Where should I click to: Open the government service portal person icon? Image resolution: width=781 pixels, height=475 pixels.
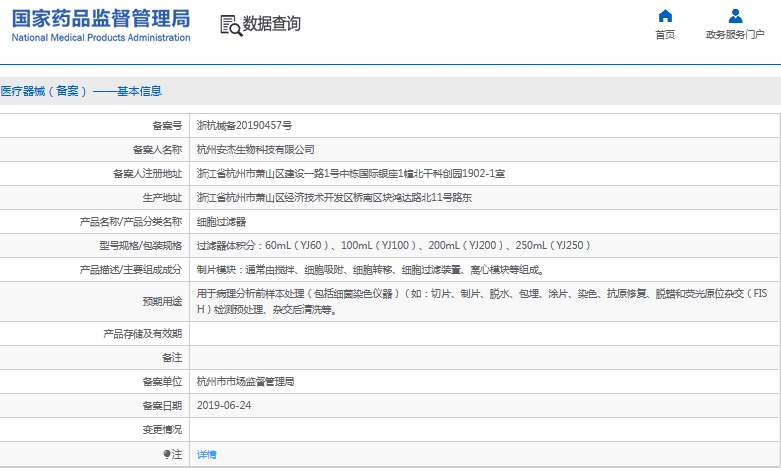(x=735, y=16)
